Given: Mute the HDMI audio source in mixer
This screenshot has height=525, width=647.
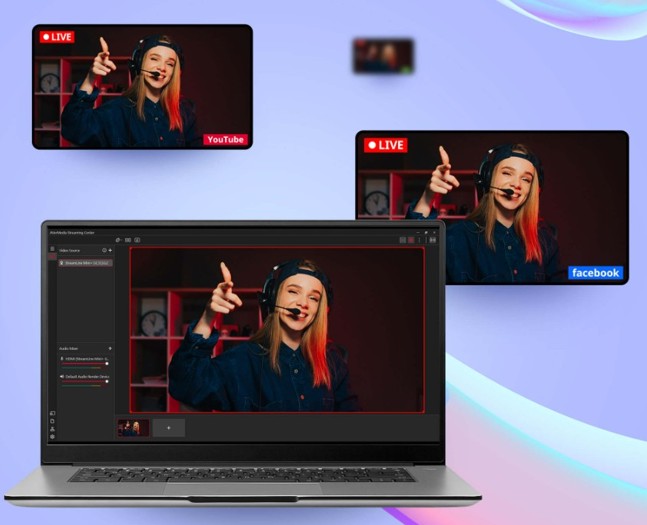Looking at the screenshot, I should (x=61, y=358).
